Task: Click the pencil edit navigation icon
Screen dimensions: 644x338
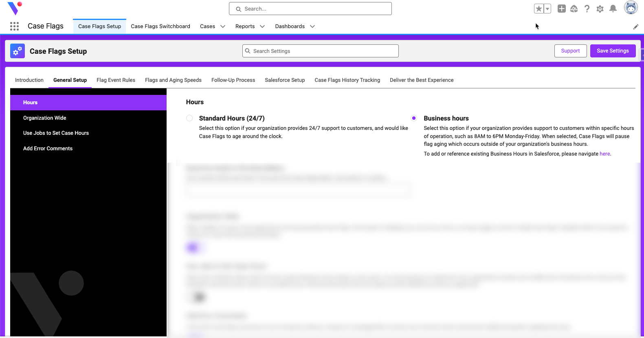Action: coord(636,27)
